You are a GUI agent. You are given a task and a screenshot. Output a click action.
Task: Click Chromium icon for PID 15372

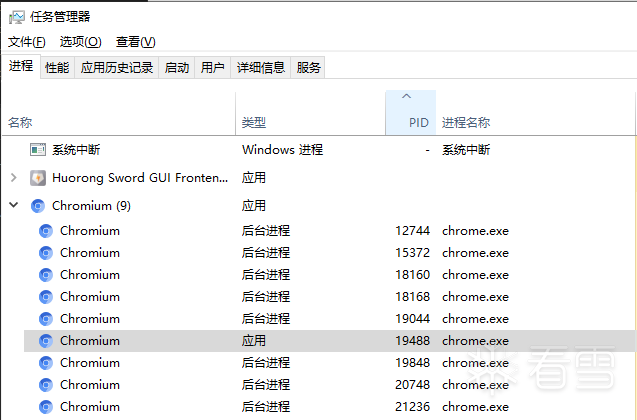tap(46, 253)
